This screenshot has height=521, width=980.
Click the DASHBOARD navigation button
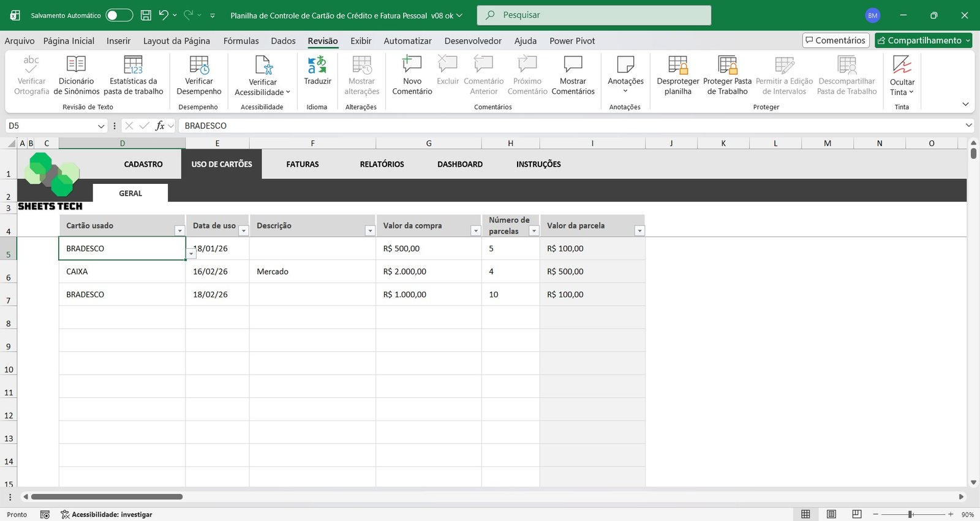460,164
